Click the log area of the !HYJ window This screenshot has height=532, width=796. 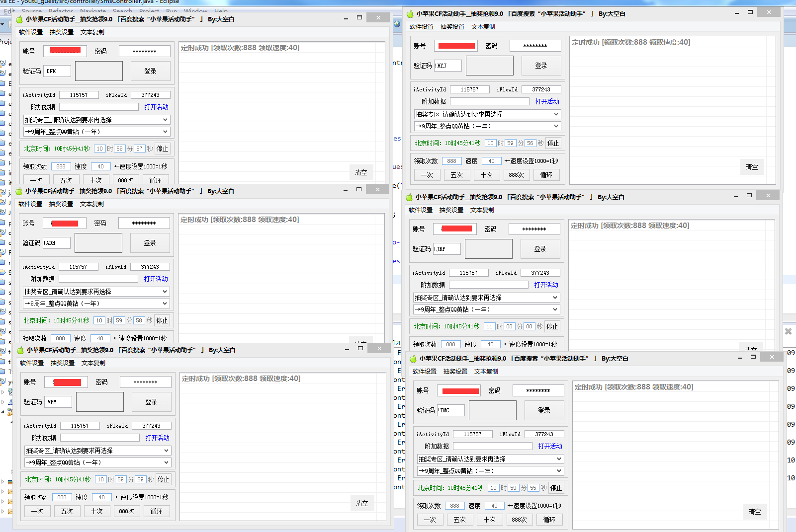point(673,110)
